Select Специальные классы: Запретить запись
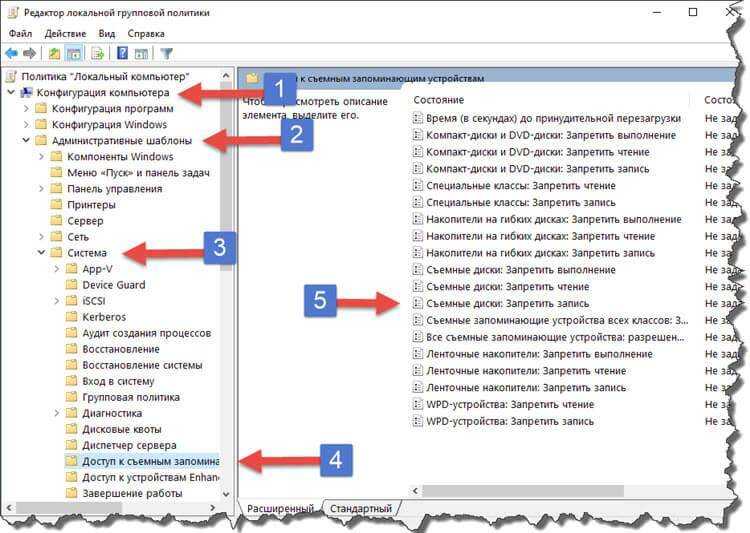The image size is (750, 533). [x=521, y=202]
